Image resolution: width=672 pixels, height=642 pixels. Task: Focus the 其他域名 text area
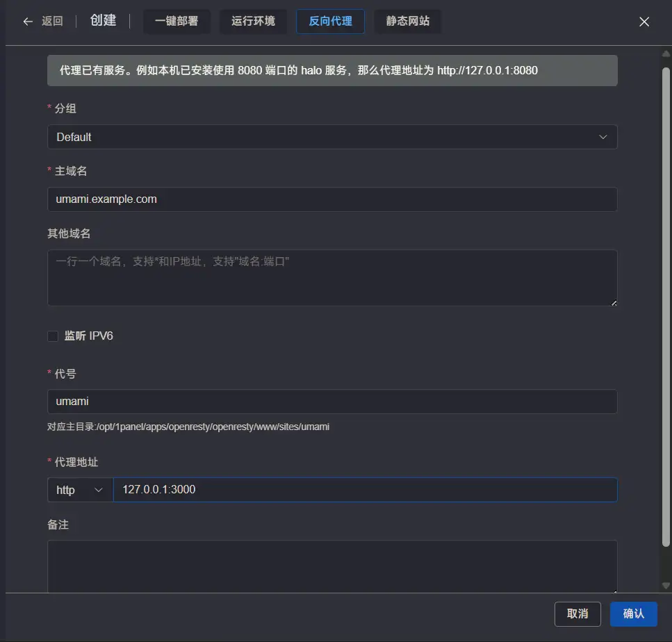(x=332, y=278)
